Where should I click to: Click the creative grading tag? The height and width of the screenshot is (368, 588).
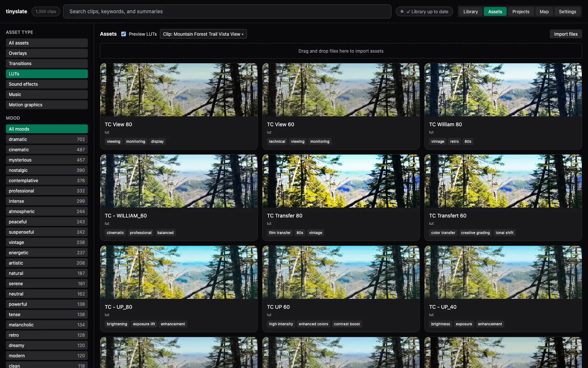(475, 233)
